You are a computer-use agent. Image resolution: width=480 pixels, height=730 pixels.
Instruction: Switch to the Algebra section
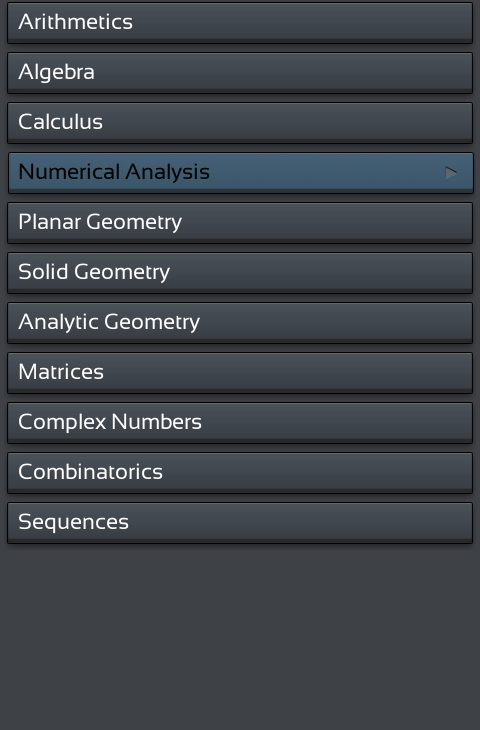point(240,73)
